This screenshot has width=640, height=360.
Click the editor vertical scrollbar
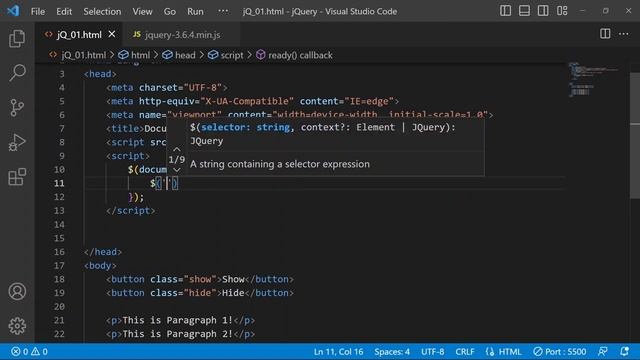click(635, 135)
